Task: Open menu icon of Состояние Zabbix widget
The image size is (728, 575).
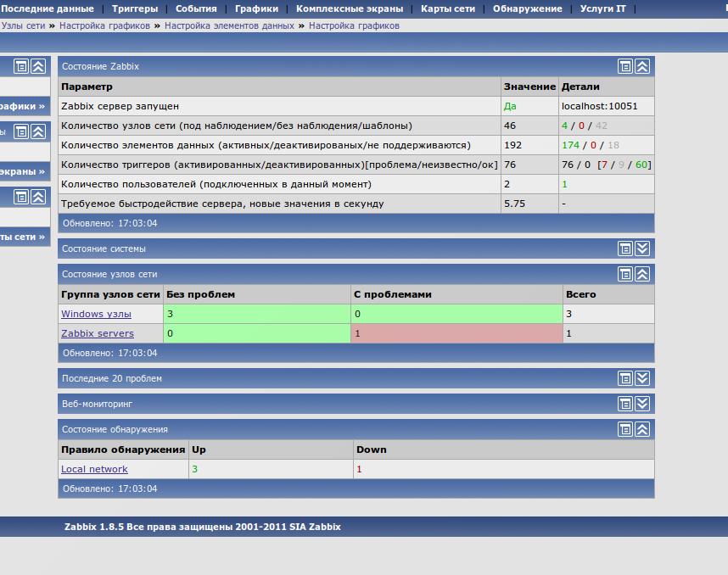Action: (x=625, y=66)
